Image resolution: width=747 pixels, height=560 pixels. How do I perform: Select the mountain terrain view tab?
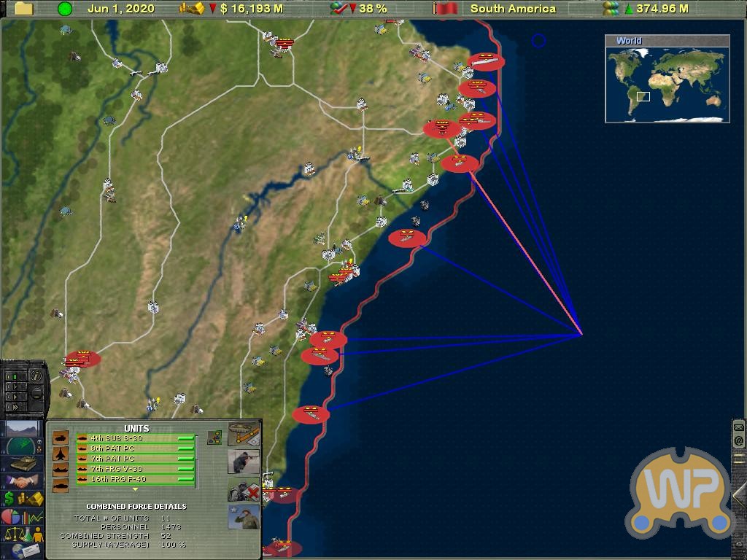coord(23,428)
